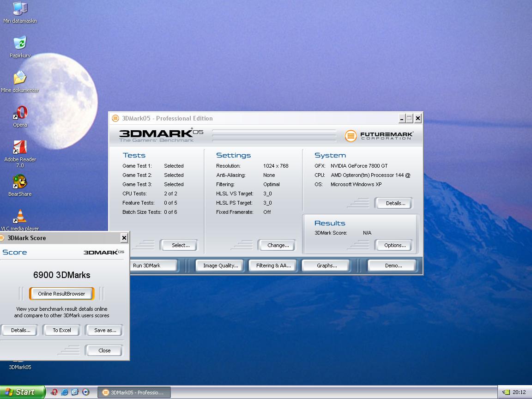
Task: Click the NVIDIA icon in the system tray
Action: pos(506,392)
